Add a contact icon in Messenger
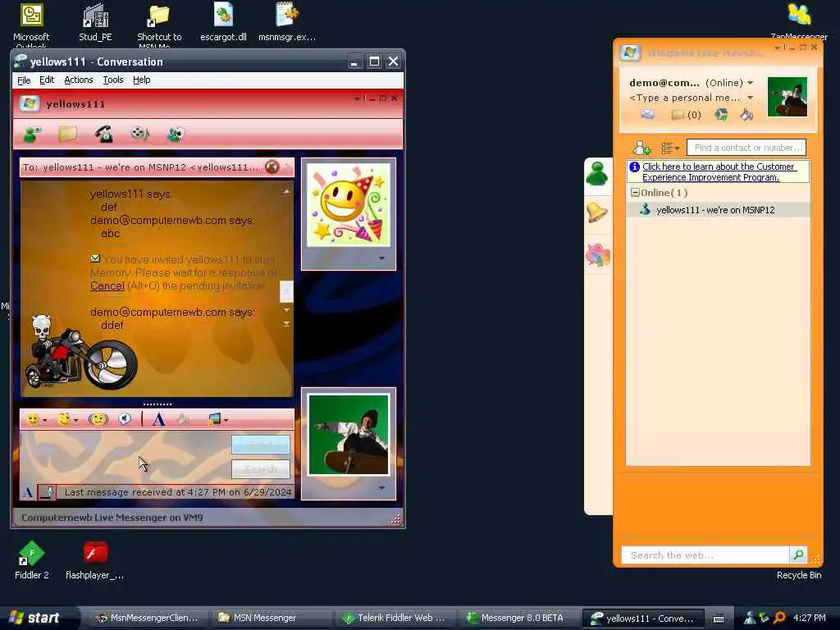 point(641,148)
